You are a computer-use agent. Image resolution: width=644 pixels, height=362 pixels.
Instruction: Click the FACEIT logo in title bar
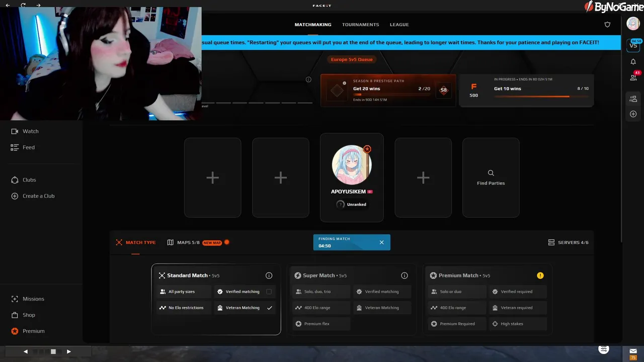click(x=322, y=6)
